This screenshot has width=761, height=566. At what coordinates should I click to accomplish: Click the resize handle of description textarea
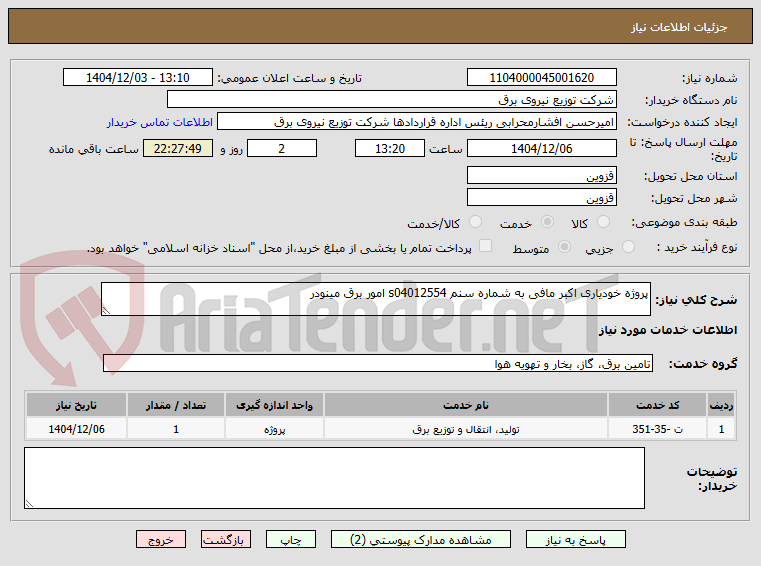(x=106, y=310)
